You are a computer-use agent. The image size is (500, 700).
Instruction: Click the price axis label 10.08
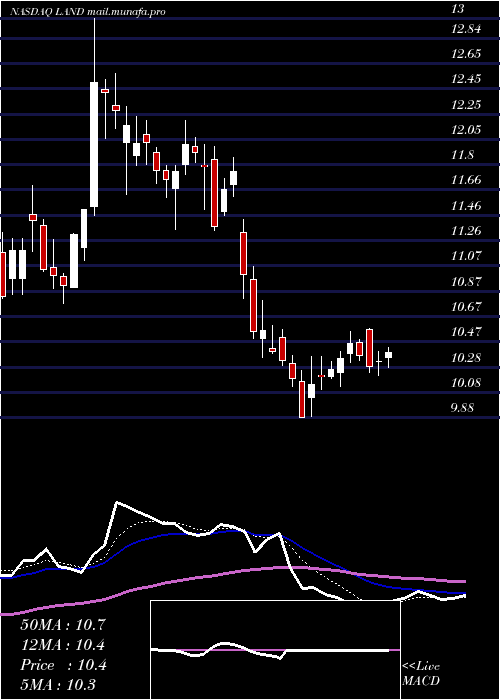pos(467,383)
